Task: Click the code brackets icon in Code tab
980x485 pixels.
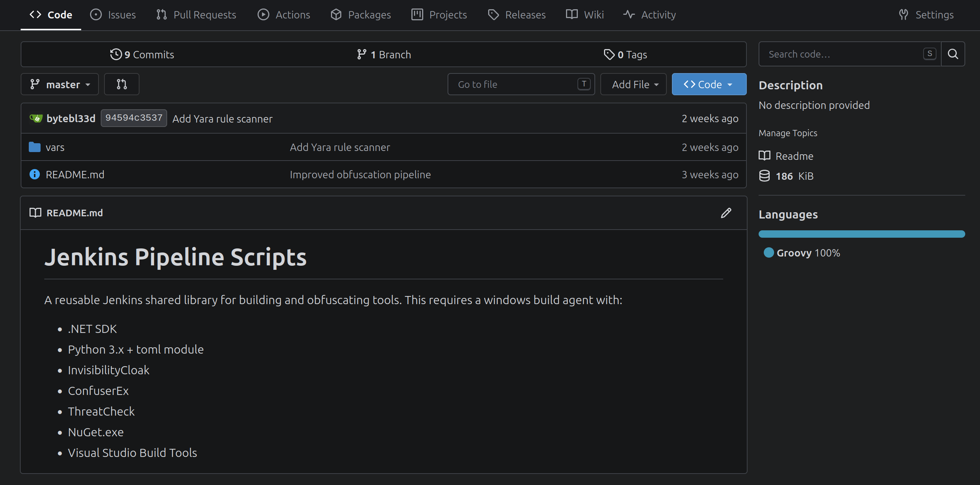Action: tap(35, 14)
